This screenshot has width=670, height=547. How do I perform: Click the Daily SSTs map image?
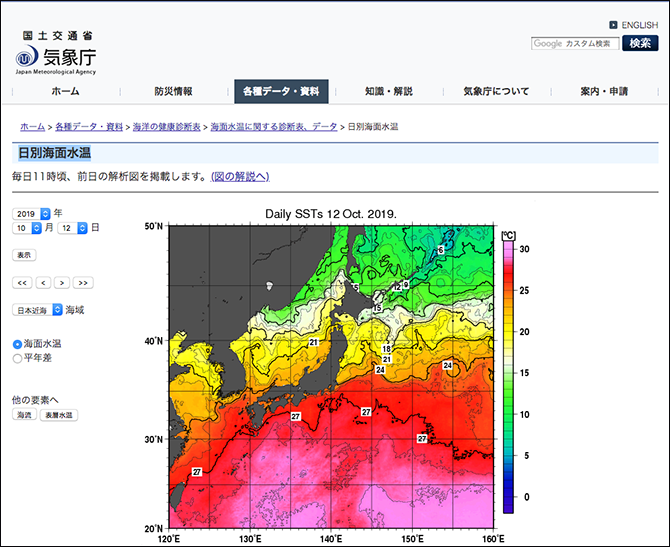(x=331, y=377)
